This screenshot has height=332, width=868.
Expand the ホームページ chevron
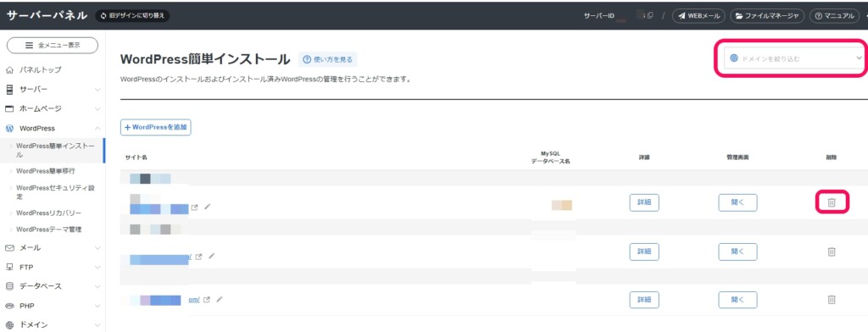point(97,109)
